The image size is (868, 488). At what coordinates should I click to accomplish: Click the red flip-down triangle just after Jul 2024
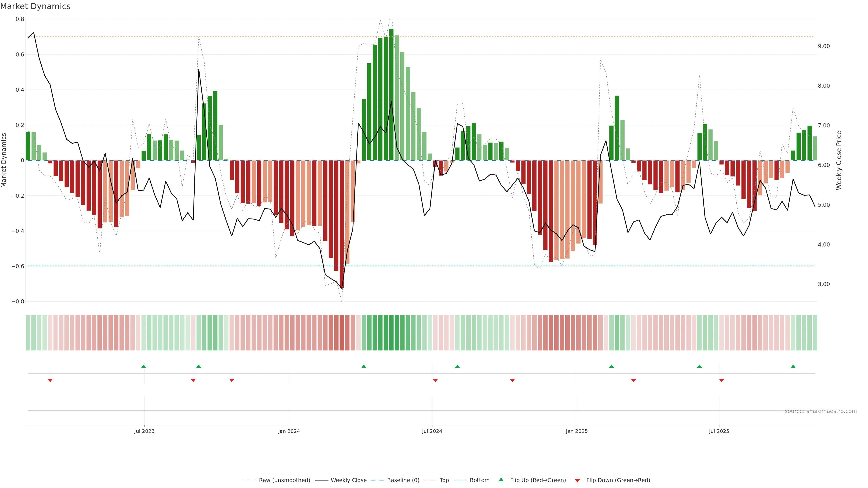pyautogui.click(x=435, y=380)
